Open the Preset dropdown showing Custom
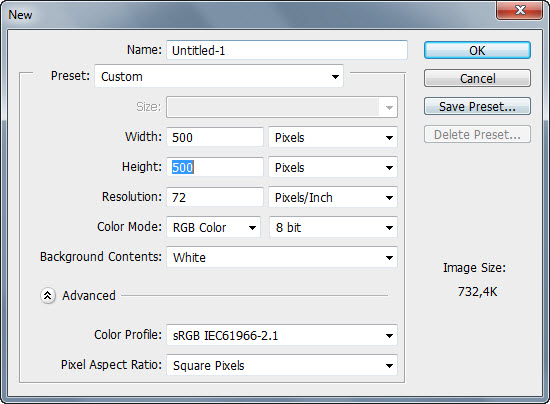The width and height of the screenshot is (550, 404). pyautogui.click(x=219, y=76)
